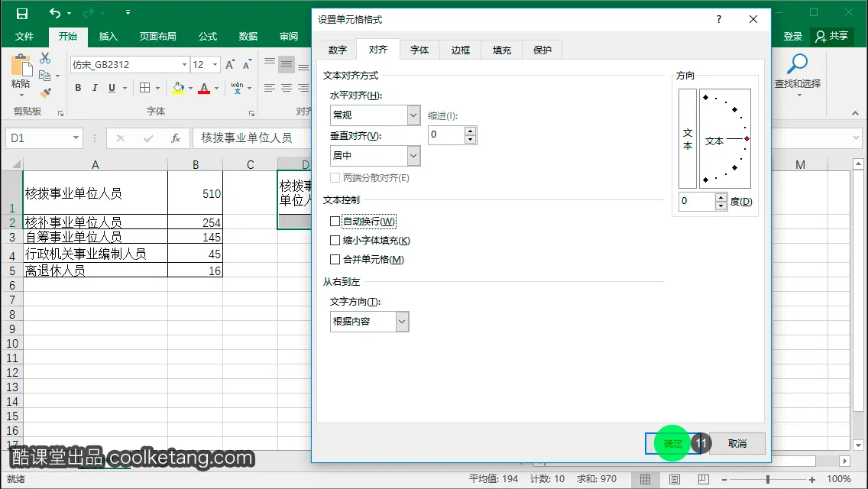Open the 文件 (File) menu
868x489 pixels.
(24, 36)
